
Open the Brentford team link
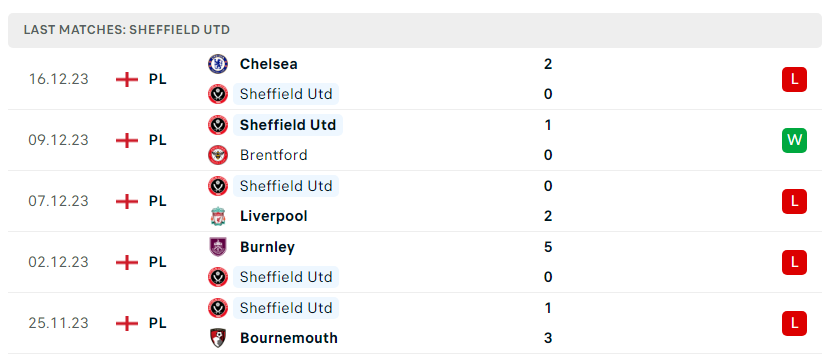click(273, 155)
